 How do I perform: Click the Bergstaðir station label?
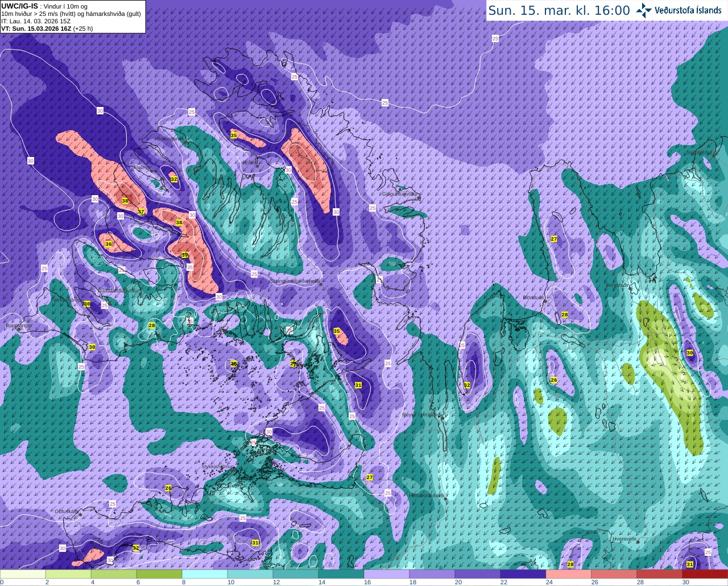[x=617, y=284]
